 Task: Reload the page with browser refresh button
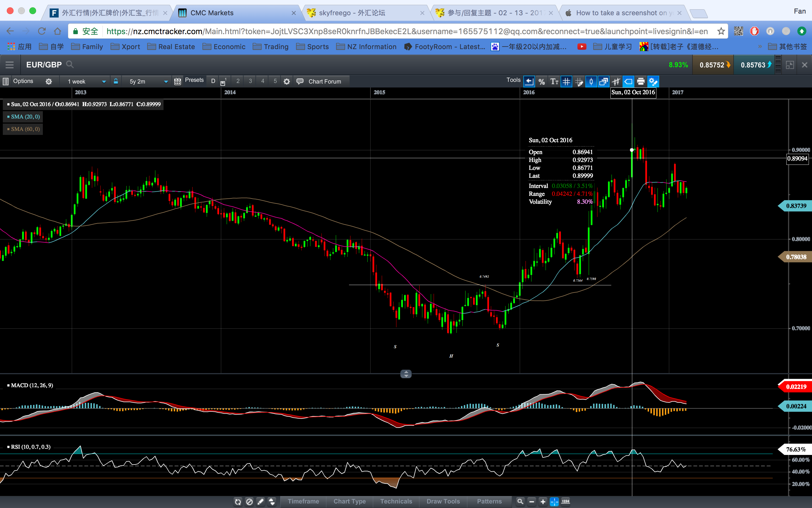click(42, 31)
